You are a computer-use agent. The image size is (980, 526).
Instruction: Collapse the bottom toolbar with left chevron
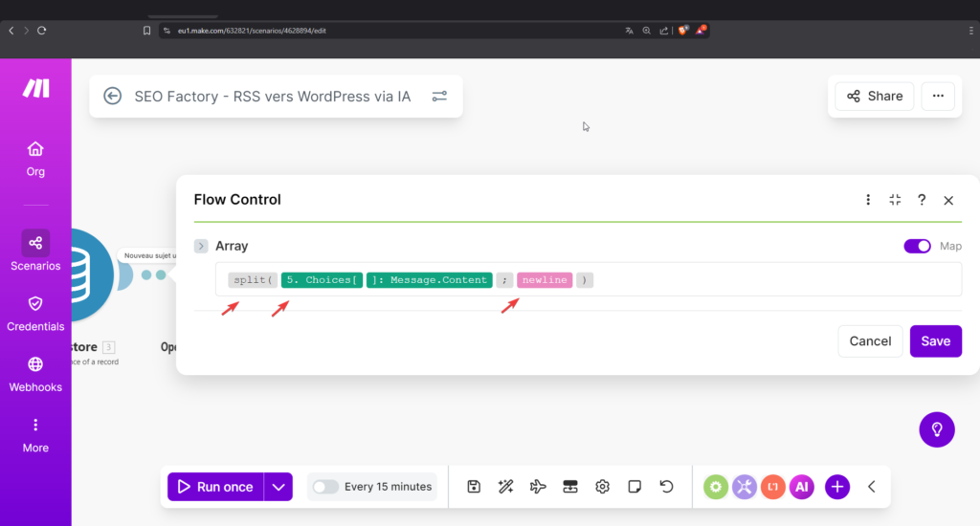[x=872, y=487]
